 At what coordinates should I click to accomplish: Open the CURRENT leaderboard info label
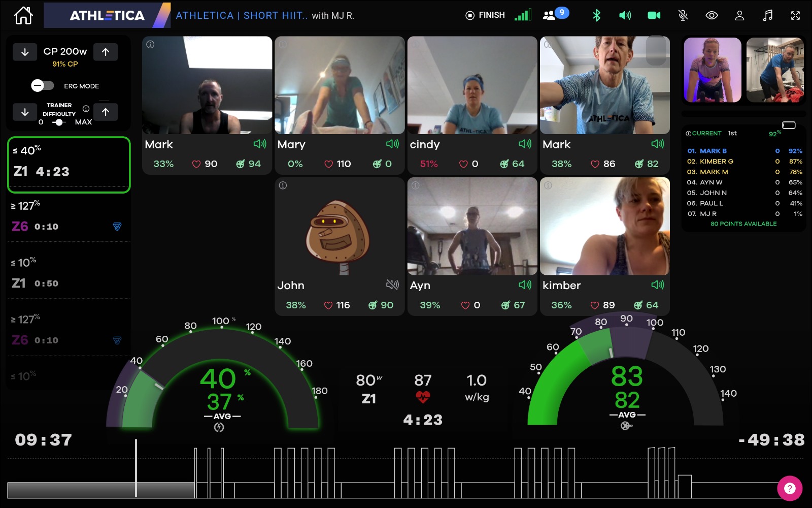[x=703, y=134]
